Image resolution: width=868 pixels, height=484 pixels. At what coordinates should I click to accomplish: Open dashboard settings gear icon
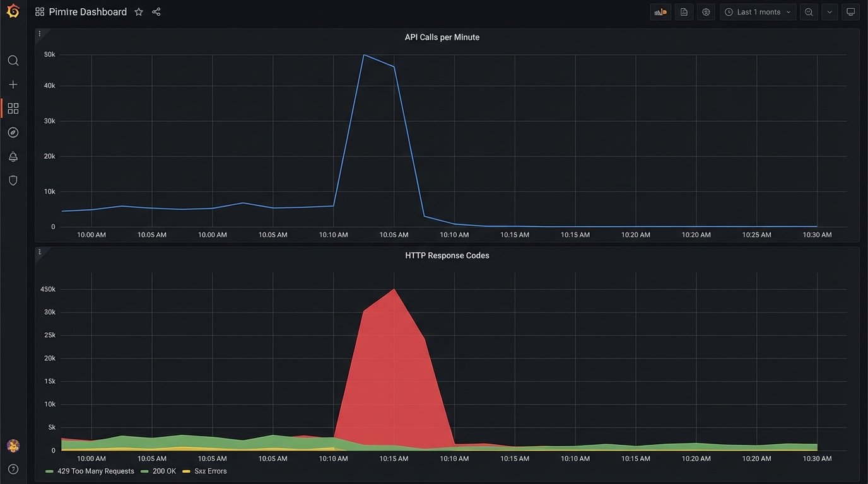point(706,11)
